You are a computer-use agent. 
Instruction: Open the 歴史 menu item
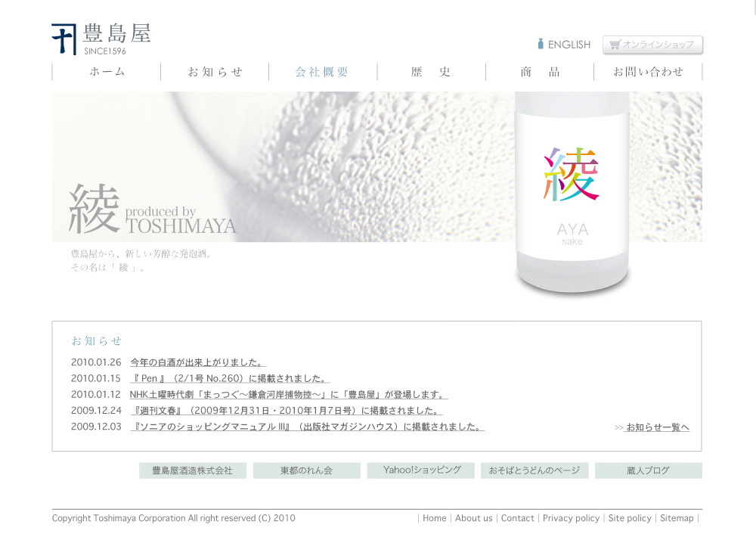coord(431,72)
